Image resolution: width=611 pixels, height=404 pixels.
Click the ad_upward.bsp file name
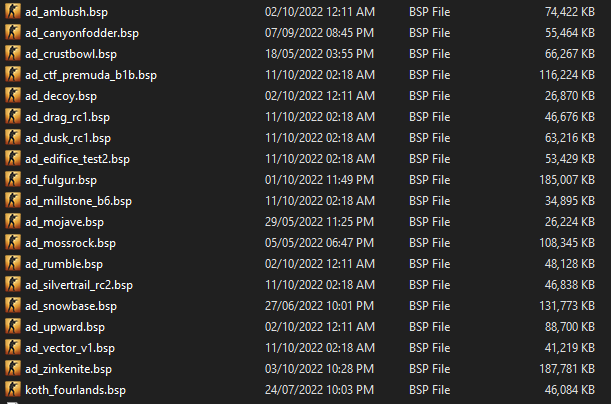65,328
